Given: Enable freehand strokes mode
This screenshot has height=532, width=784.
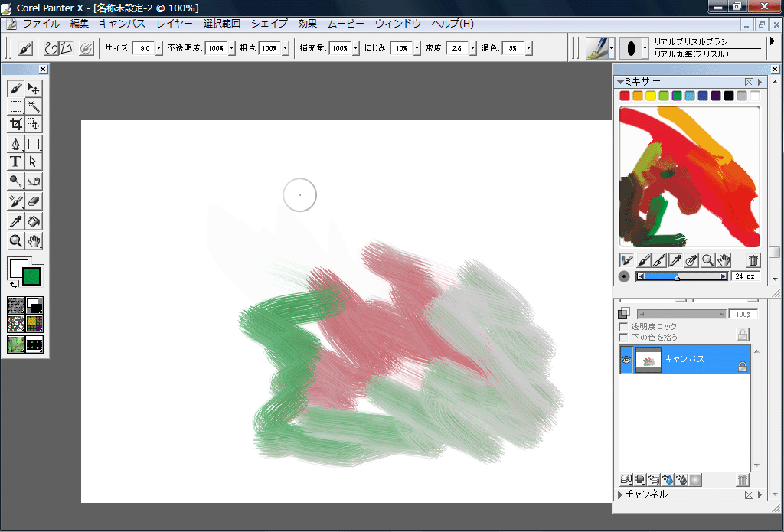Looking at the screenshot, I should [51, 48].
